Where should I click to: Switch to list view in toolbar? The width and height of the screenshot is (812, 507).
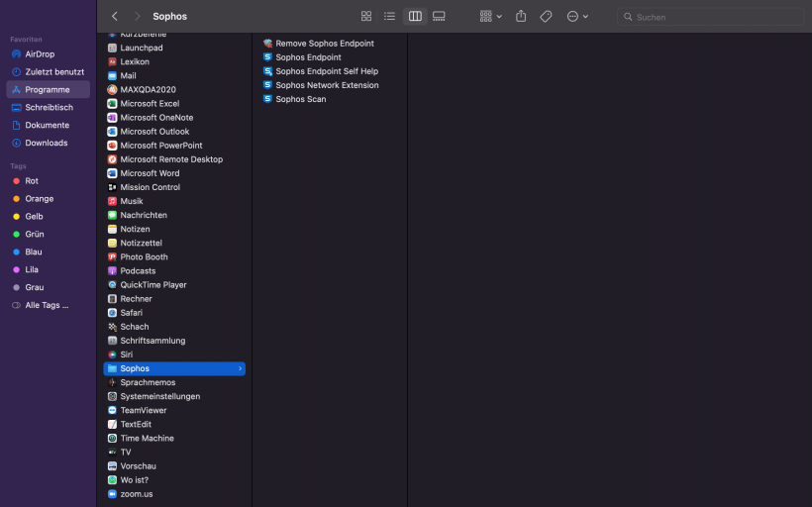390,17
